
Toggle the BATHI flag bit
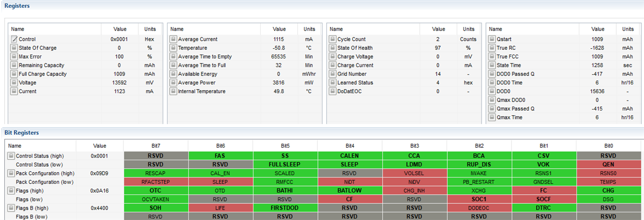pyautogui.click(x=285, y=191)
